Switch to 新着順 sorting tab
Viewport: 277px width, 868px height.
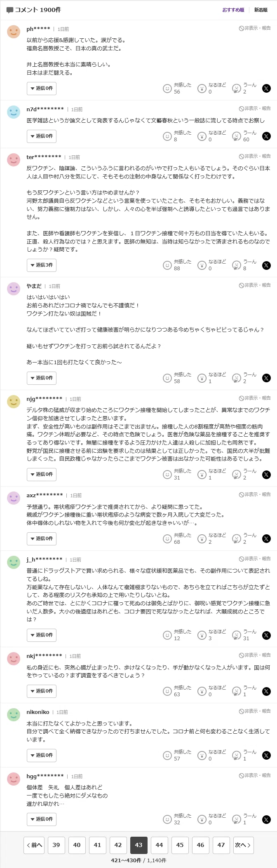point(261,10)
